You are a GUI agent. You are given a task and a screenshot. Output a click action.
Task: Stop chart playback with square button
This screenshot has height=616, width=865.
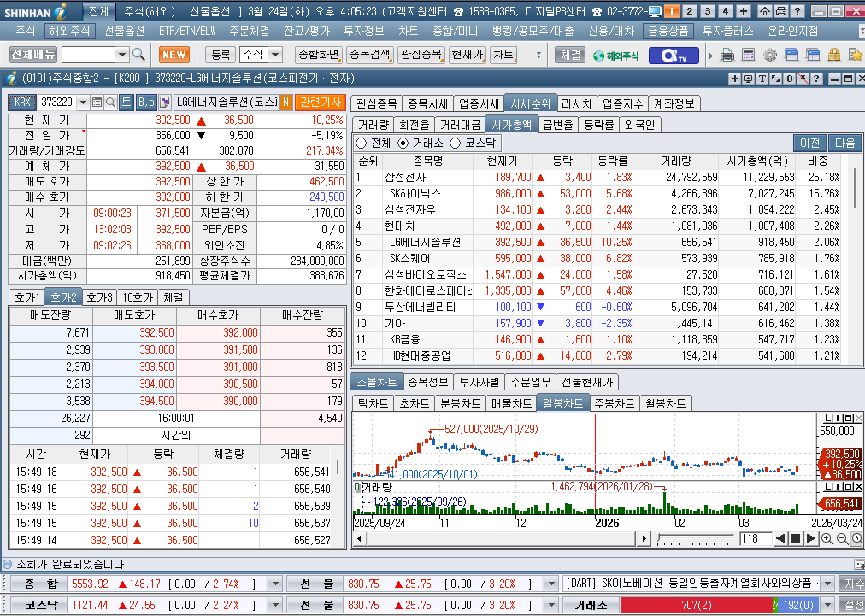click(795, 539)
